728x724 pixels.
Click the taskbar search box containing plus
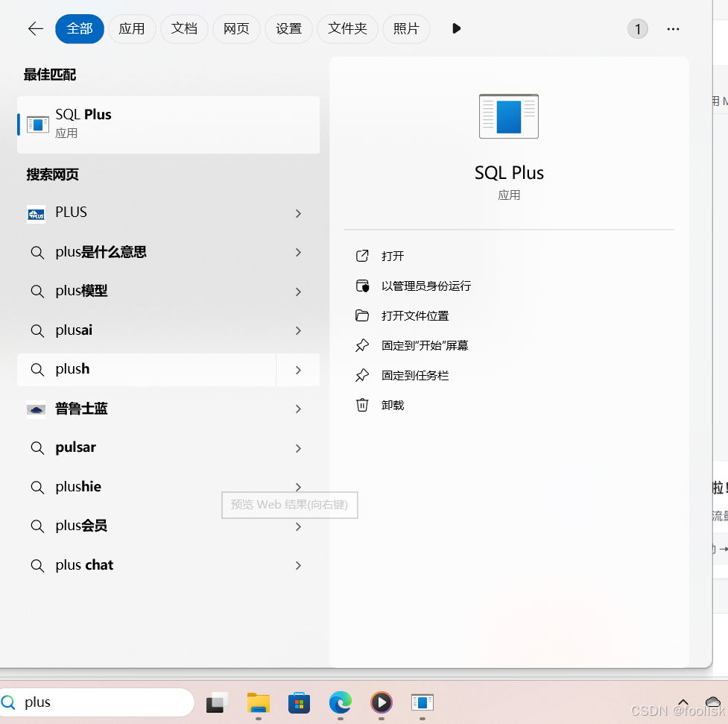(97, 702)
